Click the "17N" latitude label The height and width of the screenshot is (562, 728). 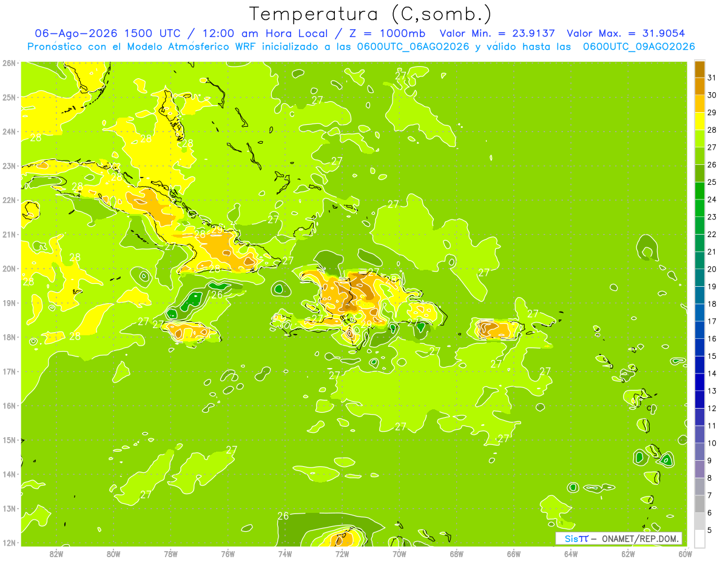[9, 372]
